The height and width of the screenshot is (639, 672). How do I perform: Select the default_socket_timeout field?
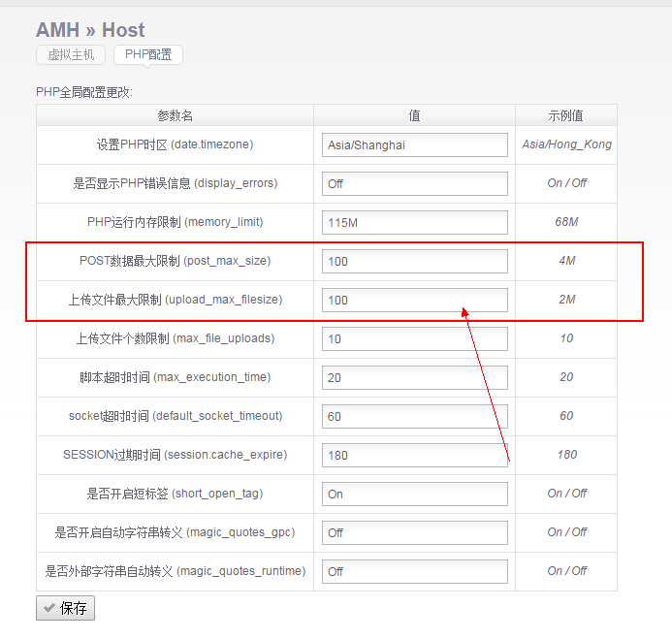[415, 416]
